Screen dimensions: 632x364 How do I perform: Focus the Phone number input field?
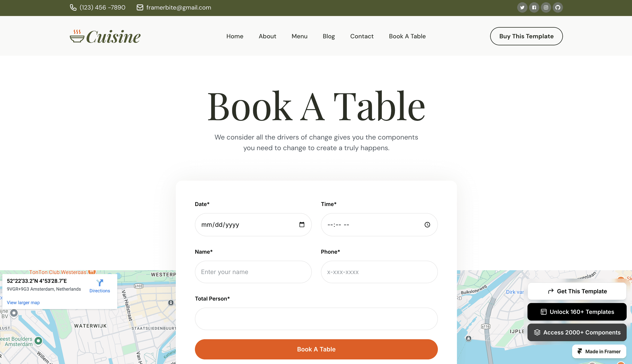(379, 272)
